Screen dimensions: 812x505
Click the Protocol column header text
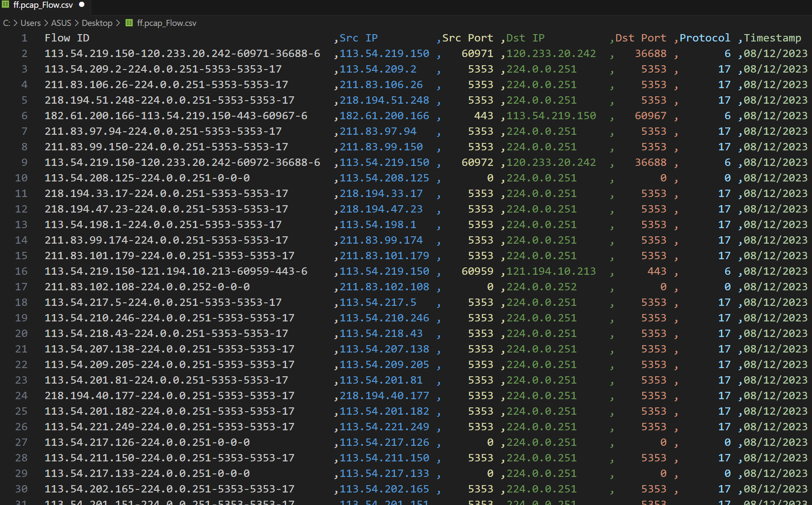(704, 38)
